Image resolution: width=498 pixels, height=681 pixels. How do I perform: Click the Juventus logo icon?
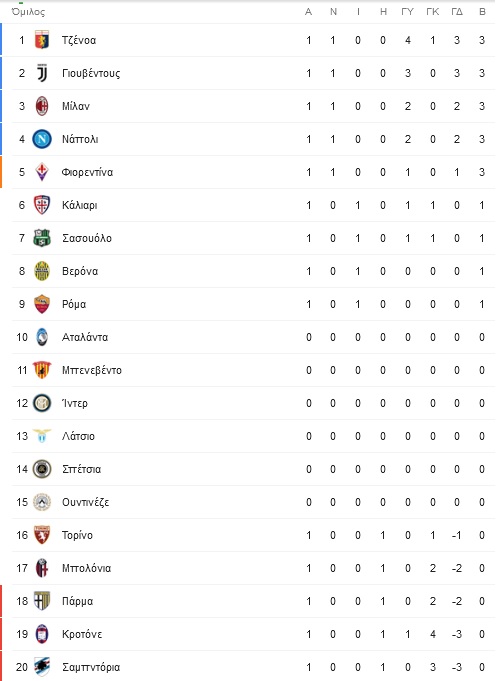tap(42, 73)
